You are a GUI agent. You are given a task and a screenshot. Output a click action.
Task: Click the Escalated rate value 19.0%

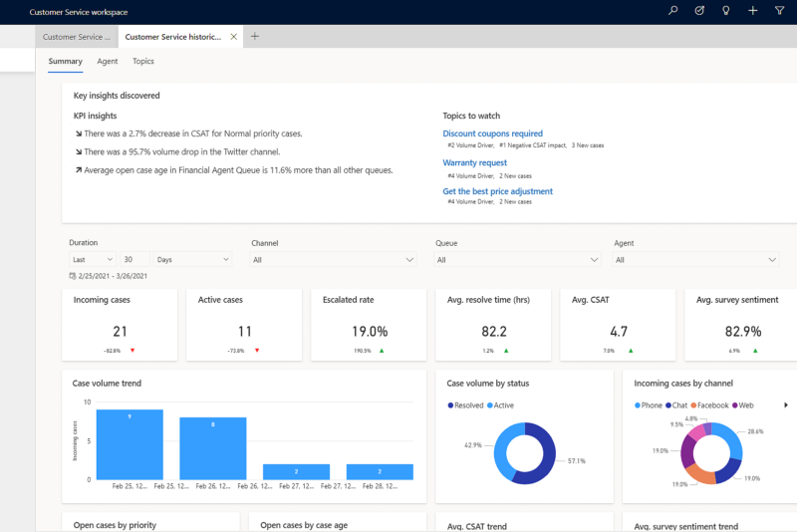click(x=370, y=332)
